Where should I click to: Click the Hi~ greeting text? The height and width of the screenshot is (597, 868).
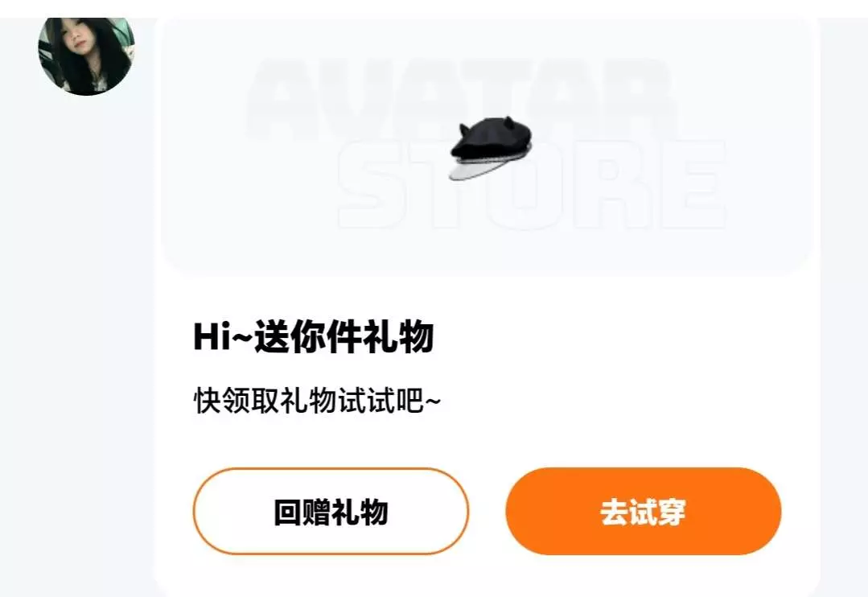[x=223, y=336]
